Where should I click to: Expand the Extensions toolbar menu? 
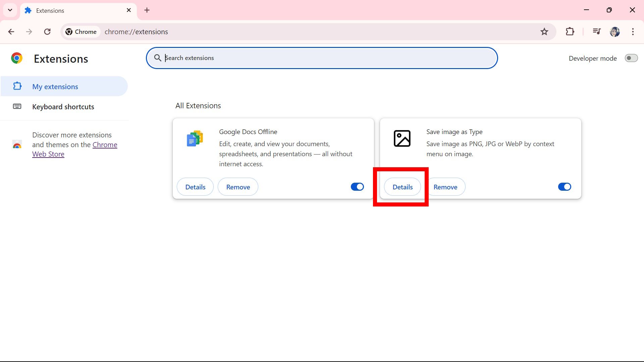click(x=570, y=32)
